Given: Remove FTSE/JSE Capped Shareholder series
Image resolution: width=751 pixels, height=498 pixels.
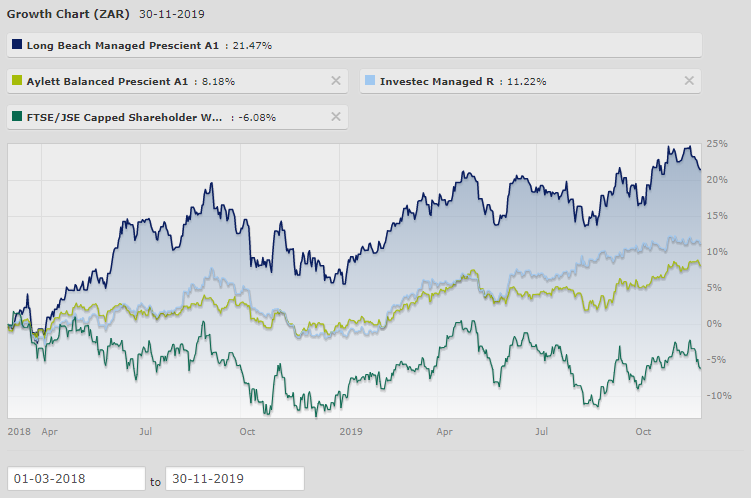Looking at the screenshot, I should pos(336,117).
